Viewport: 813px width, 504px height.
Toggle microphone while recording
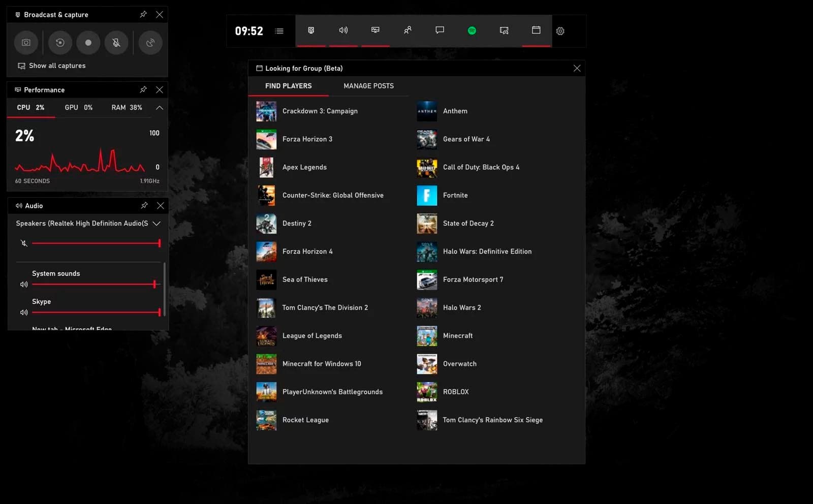(116, 43)
